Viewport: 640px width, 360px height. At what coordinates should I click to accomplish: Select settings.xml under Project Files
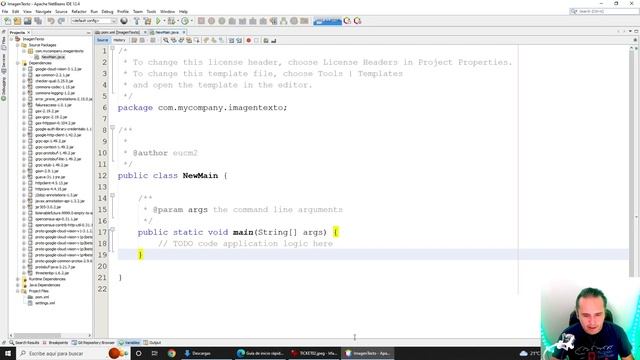click(45, 303)
